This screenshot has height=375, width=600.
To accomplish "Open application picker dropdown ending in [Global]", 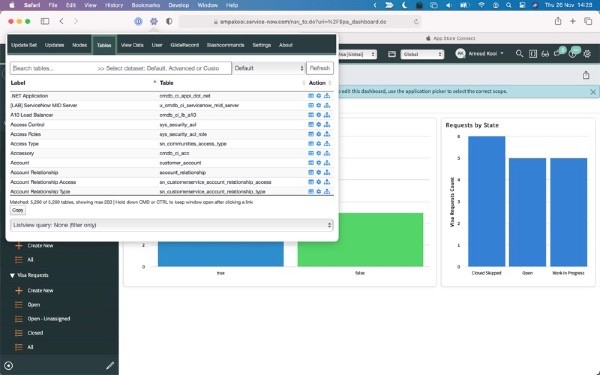I will pos(357,54).
